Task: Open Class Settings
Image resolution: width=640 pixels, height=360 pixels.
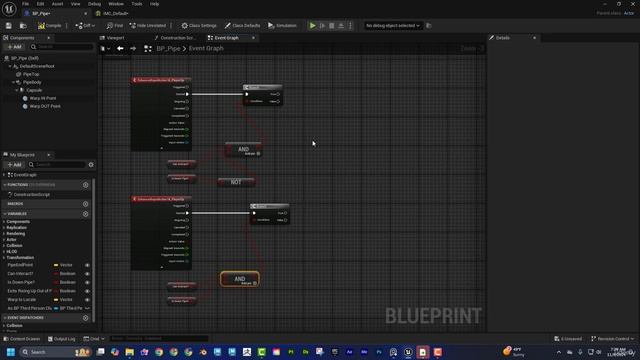Action: click(199, 26)
